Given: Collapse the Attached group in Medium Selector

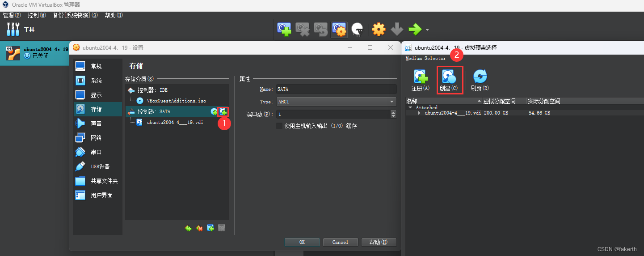Looking at the screenshot, I should tap(410, 107).
